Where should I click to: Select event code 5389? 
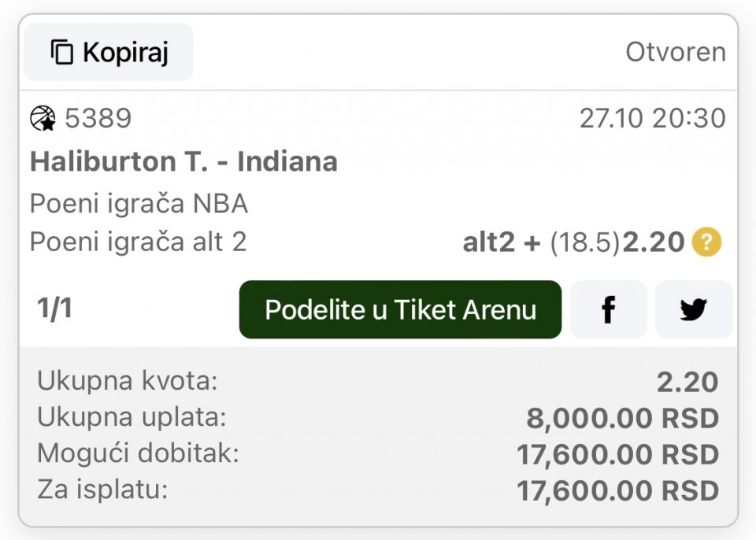[x=98, y=119]
